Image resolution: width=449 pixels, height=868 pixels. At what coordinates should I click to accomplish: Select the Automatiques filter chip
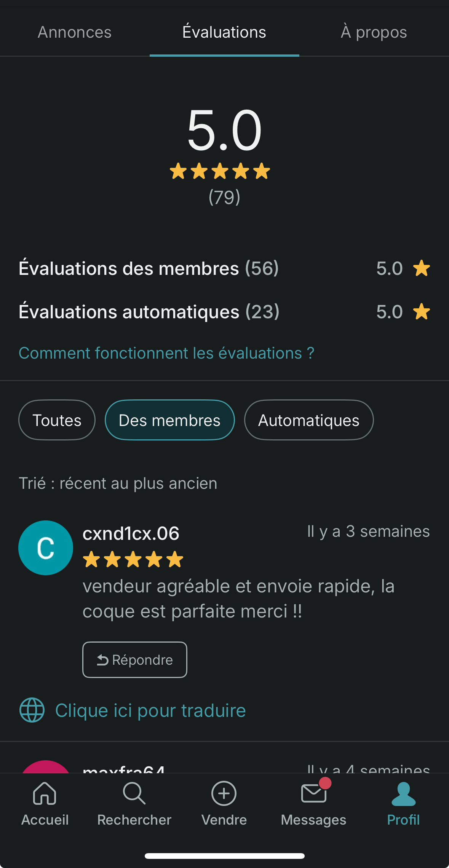coord(308,420)
